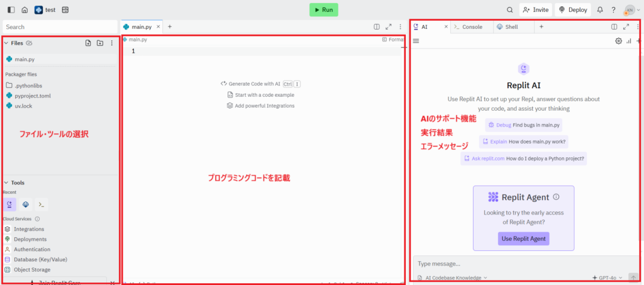Viewport: 644px width, 285px height.
Task: Open the recent AI tool icon
Action: click(x=9, y=204)
